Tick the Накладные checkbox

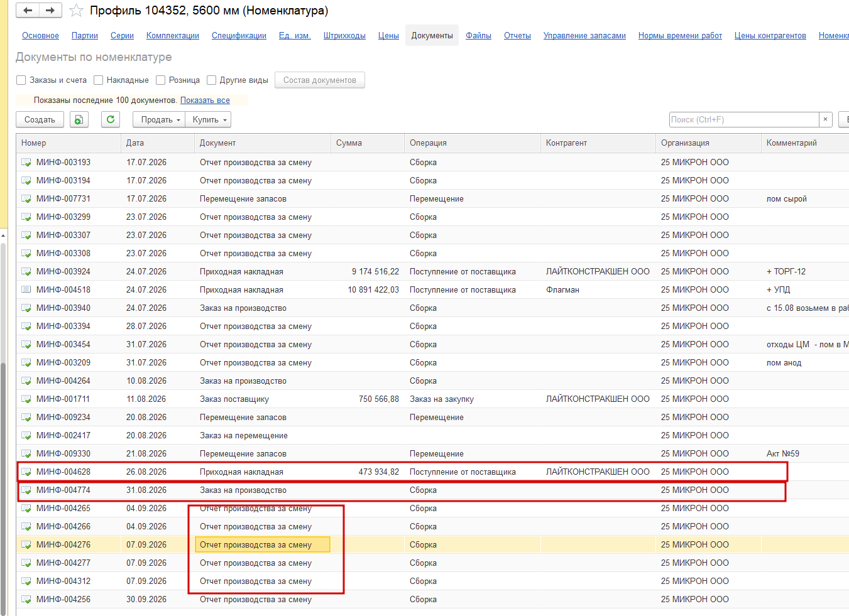point(98,80)
